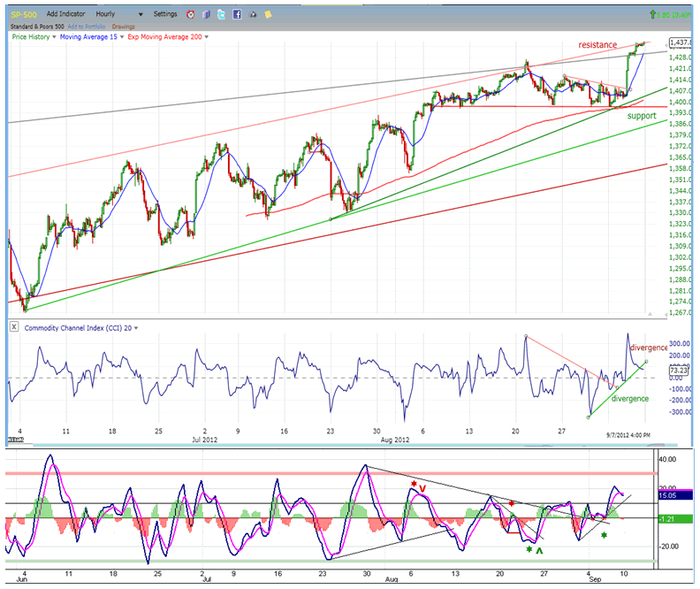This screenshot has height=589, width=700.
Task: Open the Add Indicator menu
Action: (65, 14)
